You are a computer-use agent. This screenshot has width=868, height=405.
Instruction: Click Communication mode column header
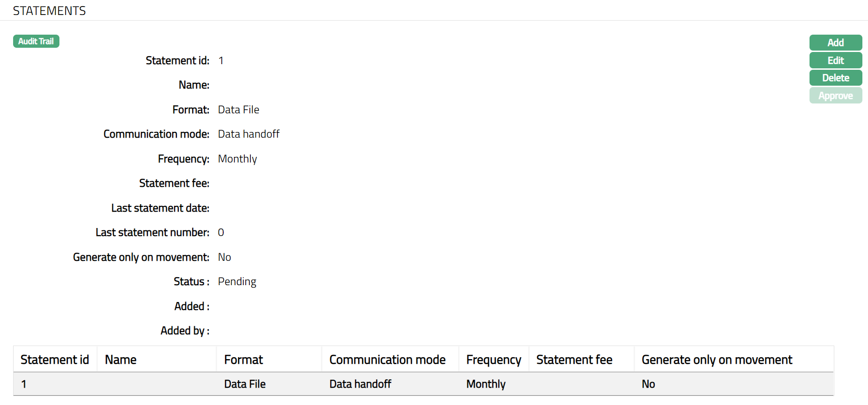387,360
